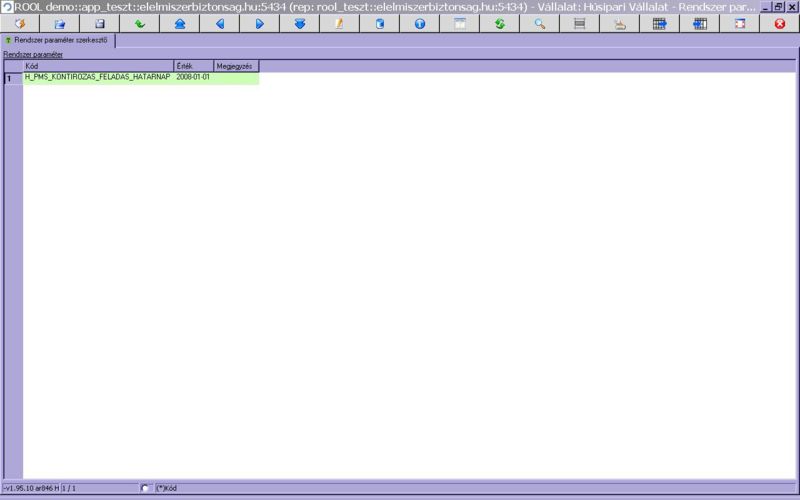
Task: Click the green undo arrow icon
Action: click(x=140, y=23)
